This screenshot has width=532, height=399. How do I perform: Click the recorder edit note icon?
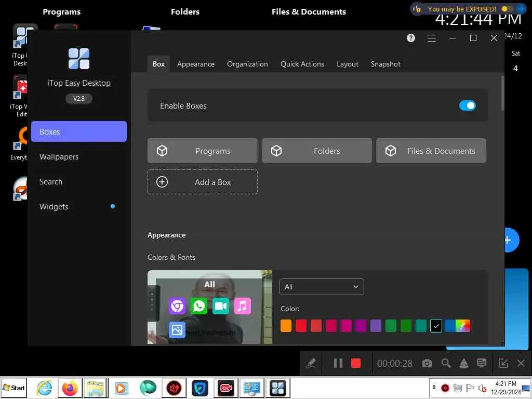(503, 363)
